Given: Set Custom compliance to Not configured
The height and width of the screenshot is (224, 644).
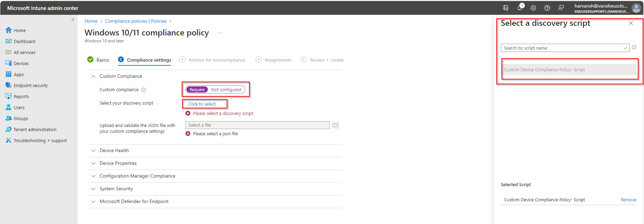Looking at the screenshot, I should (226, 89).
